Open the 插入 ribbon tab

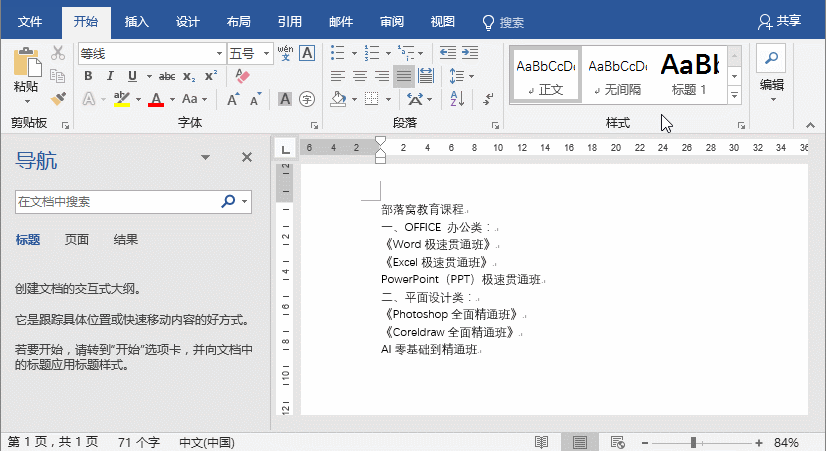coord(138,21)
